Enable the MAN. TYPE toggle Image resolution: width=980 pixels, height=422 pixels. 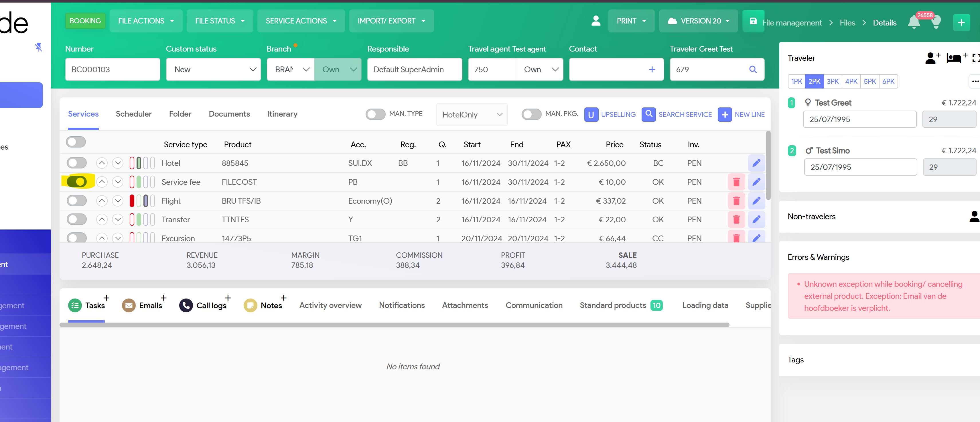(x=375, y=114)
